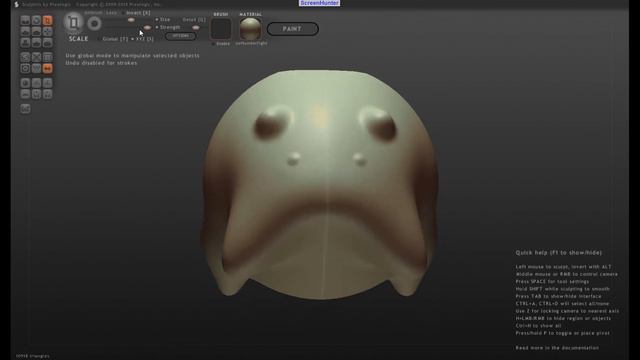The height and width of the screenshot is (360, 640).
Task: Select the Crease brush tool
Action: [x=25, y=20]
